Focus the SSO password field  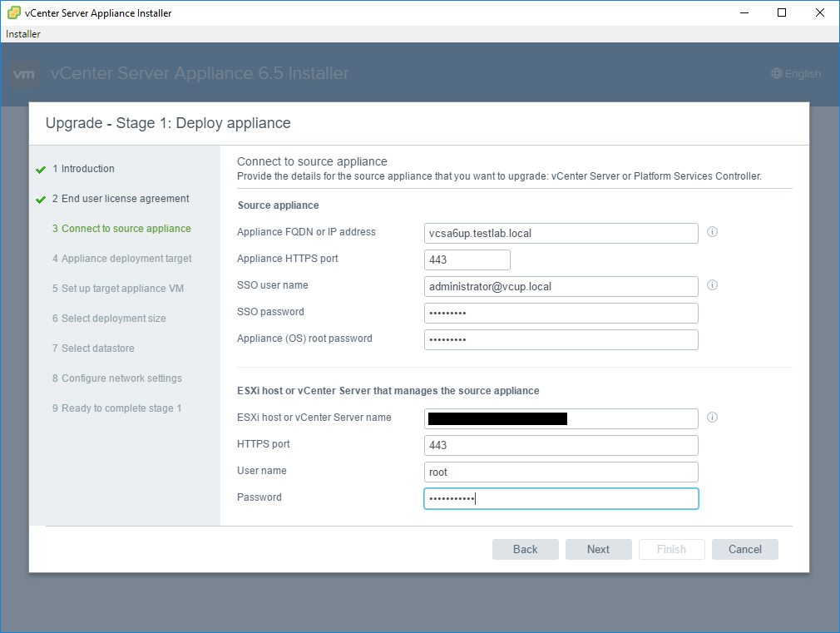(x=561, y=313)
